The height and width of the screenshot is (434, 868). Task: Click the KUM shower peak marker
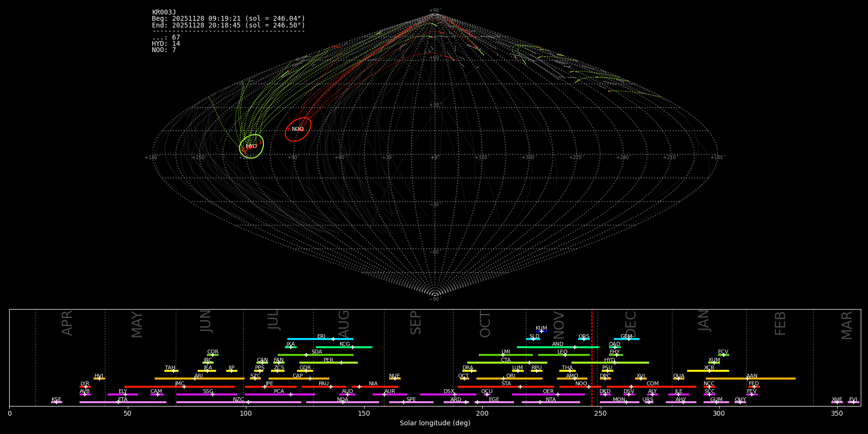(541, 331)
